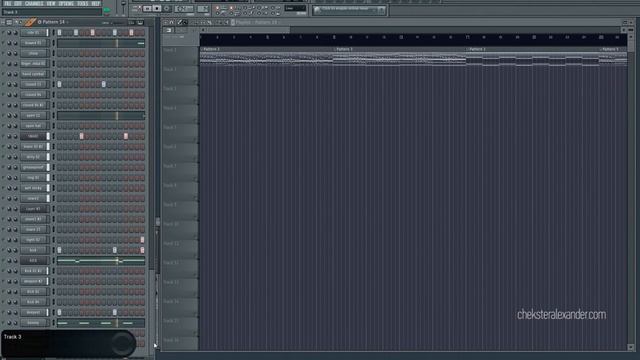
Task: Click the Playlist horizontal scrollbar
Action: (412, 30)
